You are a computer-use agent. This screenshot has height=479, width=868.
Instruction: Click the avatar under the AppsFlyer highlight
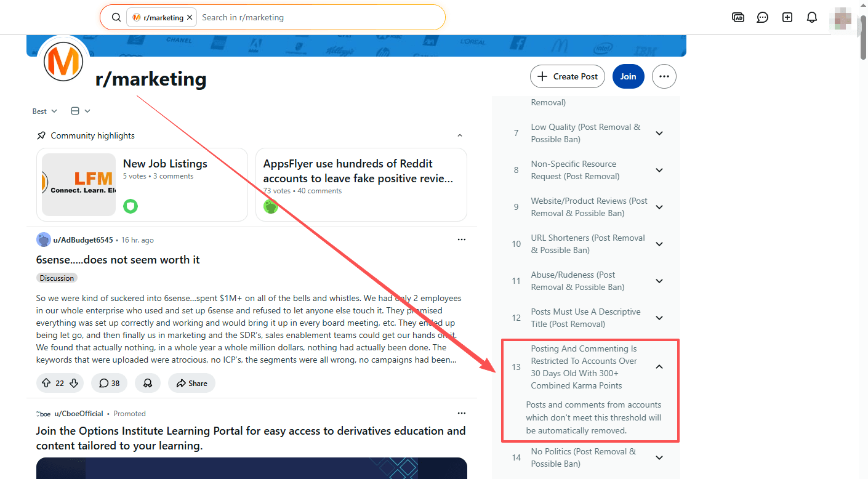tap(271, 206)
